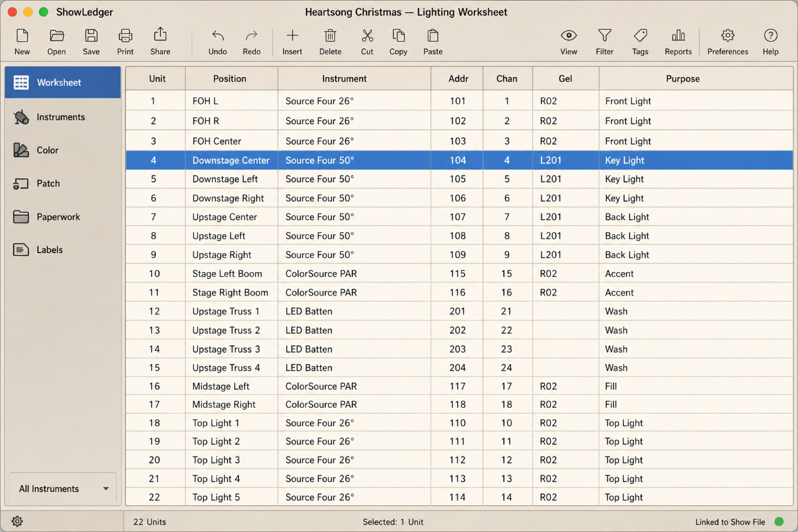Image resolution: width=798 pixels, height=532 pixels.
Task: Select the Downstage Right row
Action: [x=459, y=198]
